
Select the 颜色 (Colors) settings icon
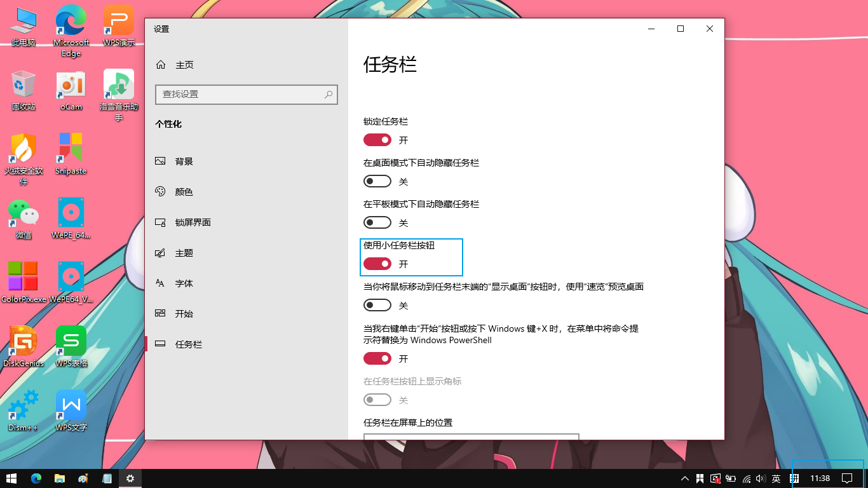pos(161,191)
